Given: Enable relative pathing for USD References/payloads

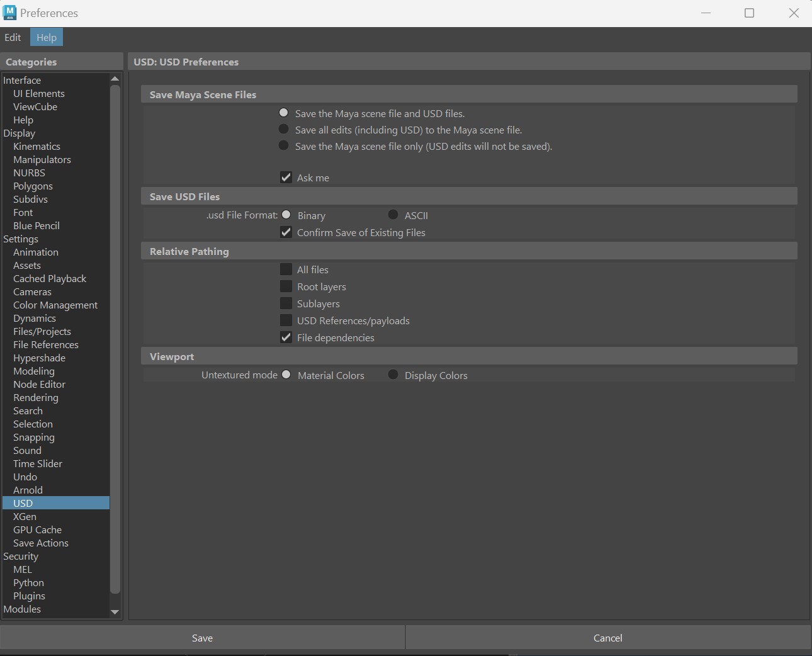Looking at the screenshot, I should (286, 320).
